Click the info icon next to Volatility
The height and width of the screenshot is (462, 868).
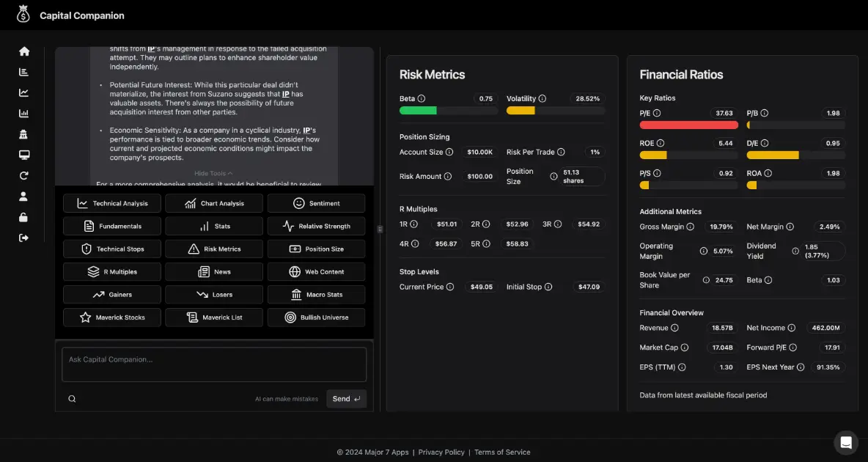click(x=543, y=99)
